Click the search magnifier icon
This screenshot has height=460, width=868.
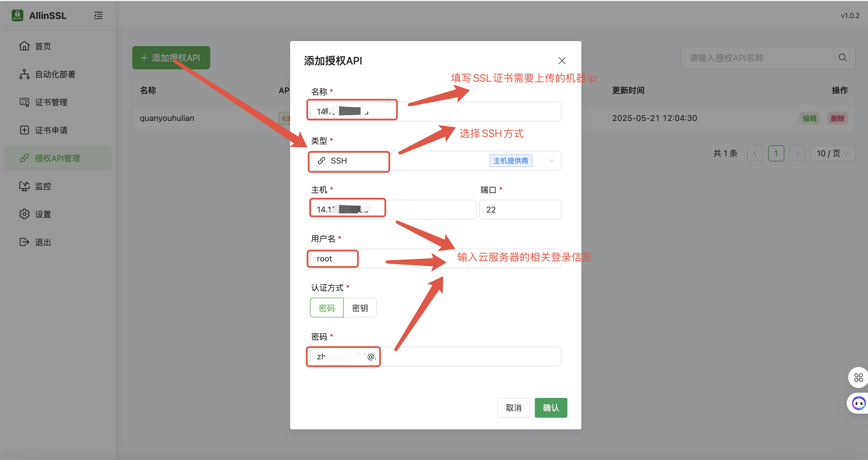click(842, 58)
